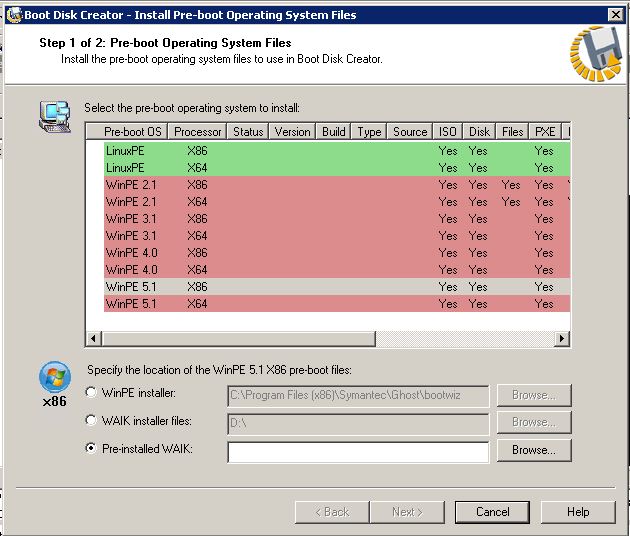The height and width of the screenshot is (536, 630).
Task: Click the Disk column header
Action: [x=479, y=132]
